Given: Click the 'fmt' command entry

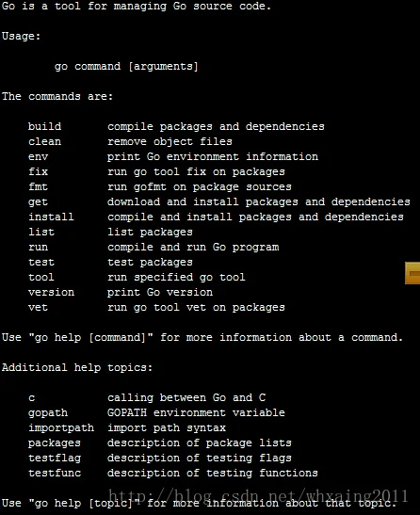Looking at the screenshot, I should (38, 186).
